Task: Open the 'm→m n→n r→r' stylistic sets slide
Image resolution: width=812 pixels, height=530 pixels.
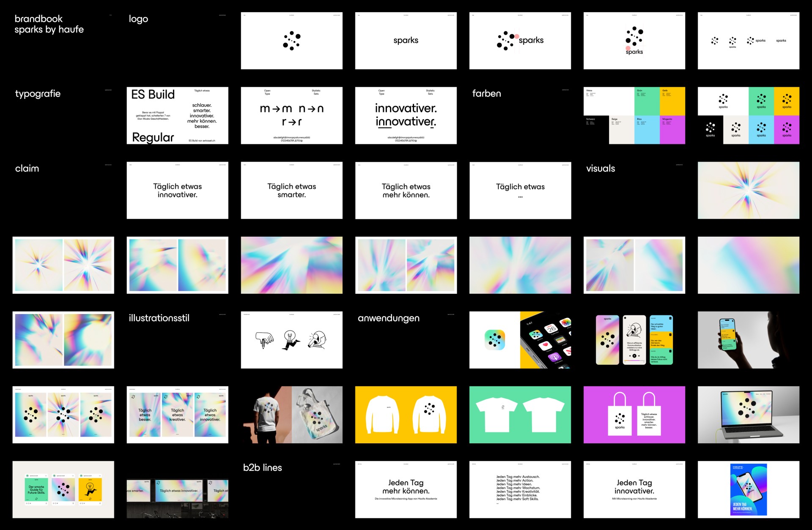Action: pyautogui.click(x=292, y=115)
